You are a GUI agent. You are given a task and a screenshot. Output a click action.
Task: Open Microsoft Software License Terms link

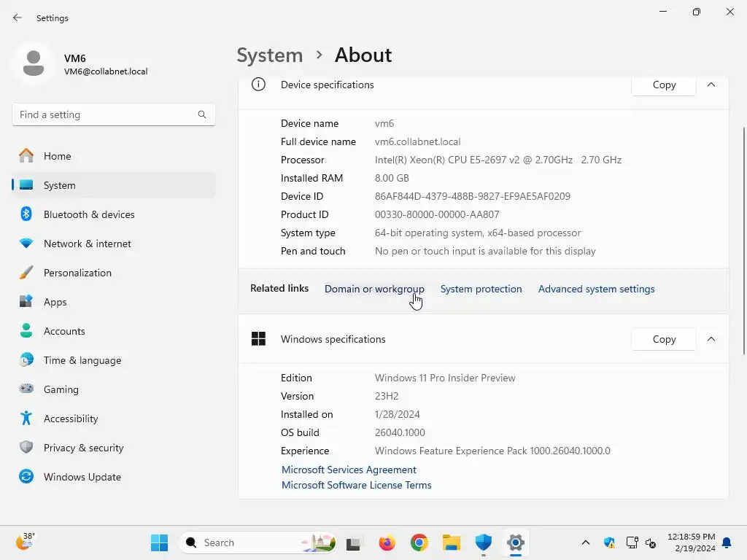tap(356, 485)
